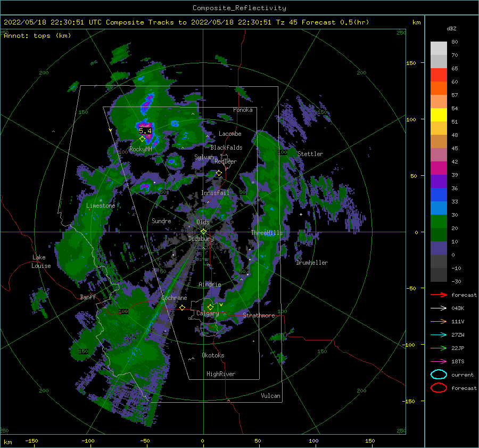
Task: Click the ThreeHills city label
Action: pos(267,233)
